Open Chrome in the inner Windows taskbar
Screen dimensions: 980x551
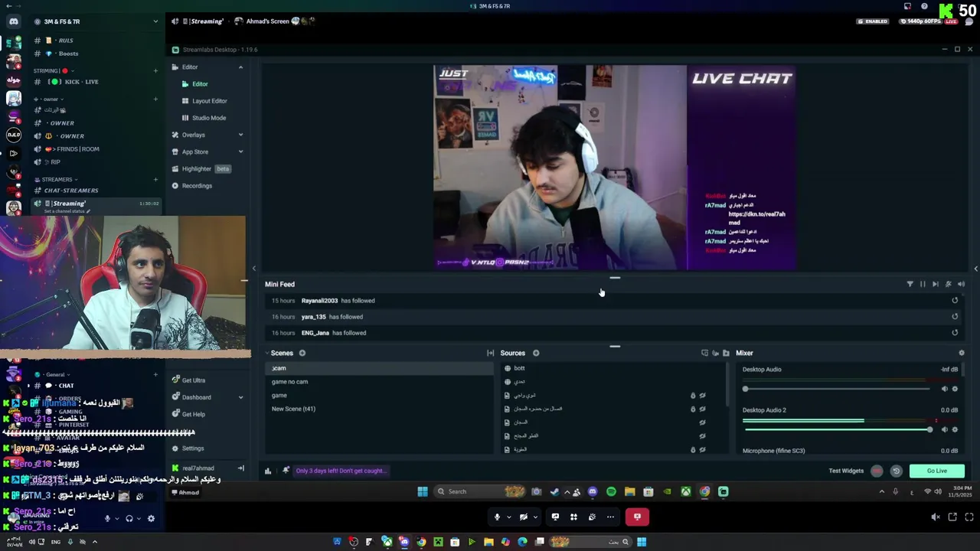pyautogui.click(x=704, y=491)
